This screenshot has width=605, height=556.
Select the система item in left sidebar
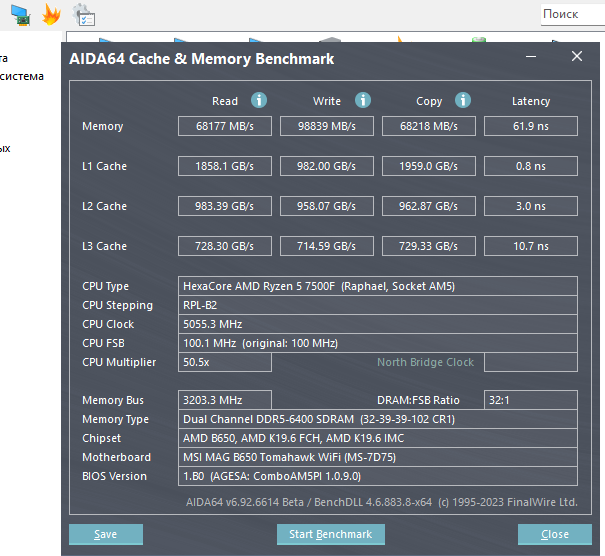point(22,76)
